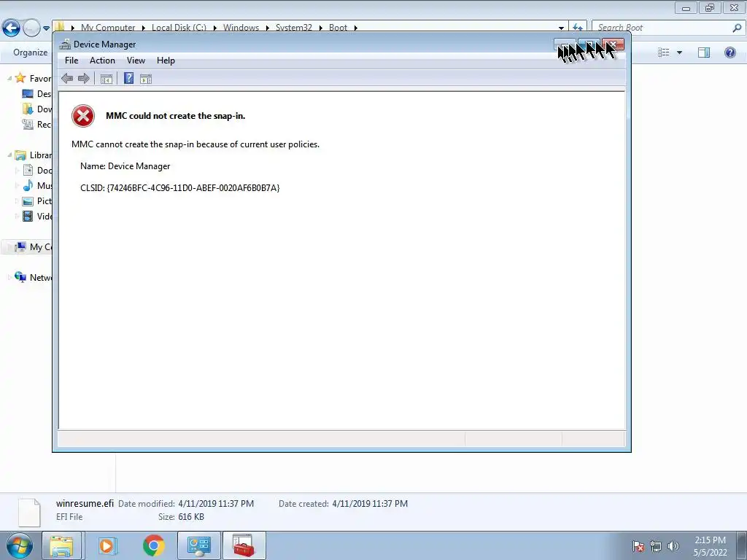The width and height of the screenshot is (747, 560).
Task: Toggle the console tree pane toolbar icon
Action: point(107,79)
